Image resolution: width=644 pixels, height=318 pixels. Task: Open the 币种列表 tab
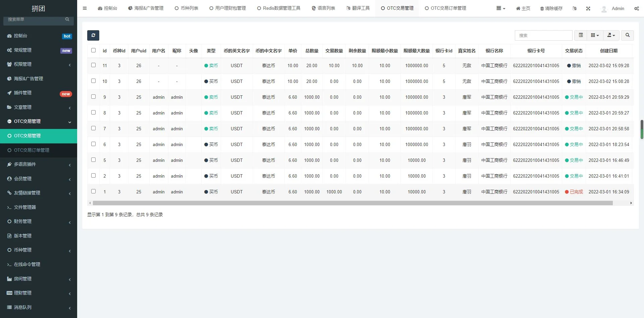[x=186, y=8]
